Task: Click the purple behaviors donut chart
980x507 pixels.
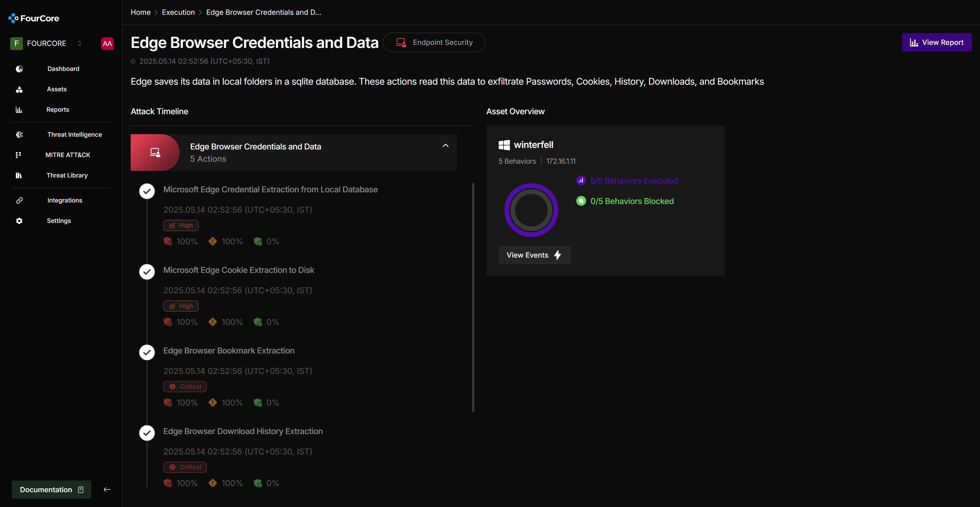Action: pos(531,210)
